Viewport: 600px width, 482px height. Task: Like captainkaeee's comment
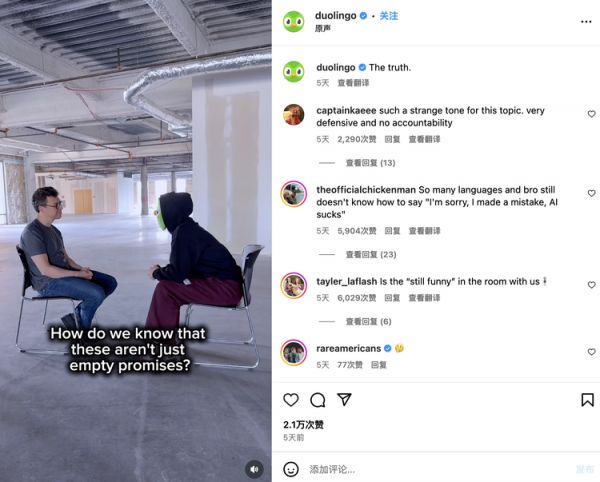pyautogui.click(x=591, y=114)
